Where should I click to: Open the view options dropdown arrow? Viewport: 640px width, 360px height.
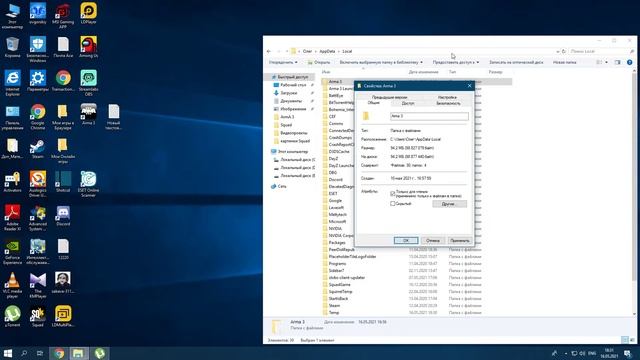(606, 62)
